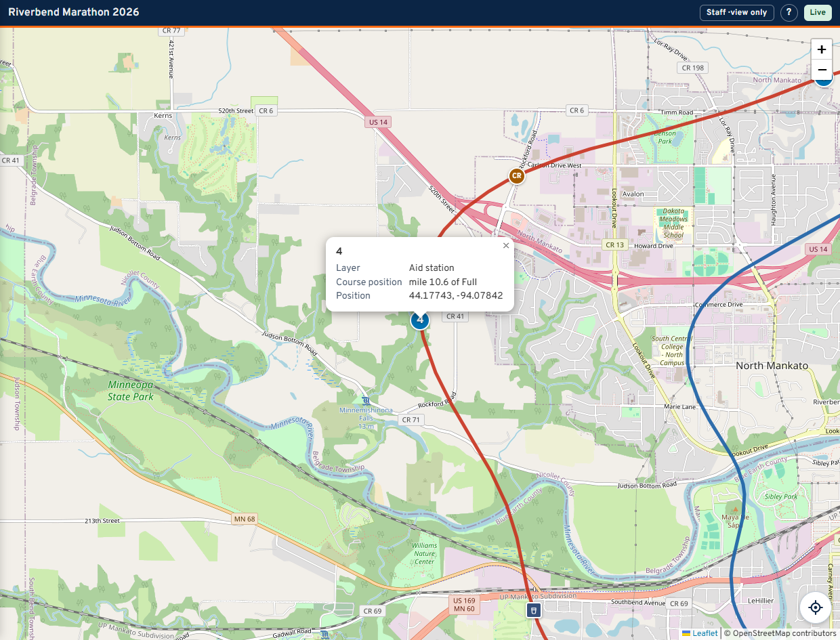Click the Kerns place label
Image resolution: width=840 pixels, height=640 pixels.
pyautogui.click(x=163, y=116)
